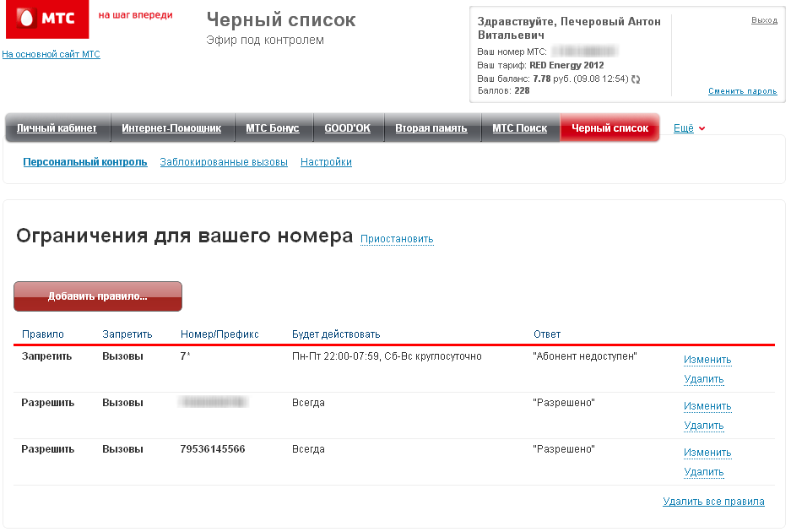Screen dimensions: 791x532
Task: Select the number 79536145566 cell
Action: pos(213,449)
